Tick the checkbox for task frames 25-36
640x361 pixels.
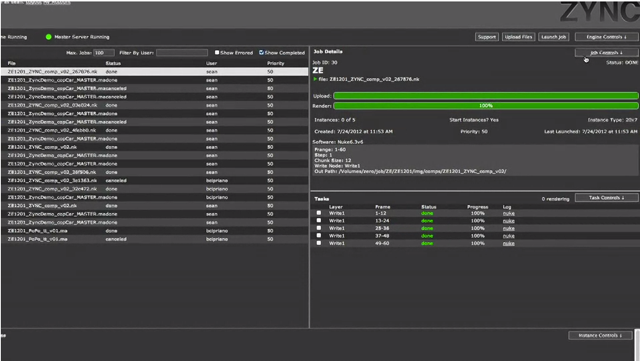coord(319,228)
